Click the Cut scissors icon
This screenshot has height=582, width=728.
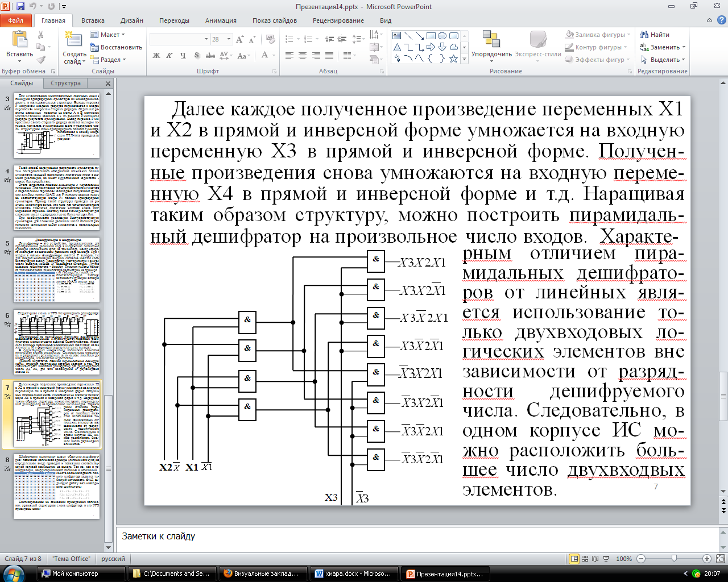click(41, 35)
